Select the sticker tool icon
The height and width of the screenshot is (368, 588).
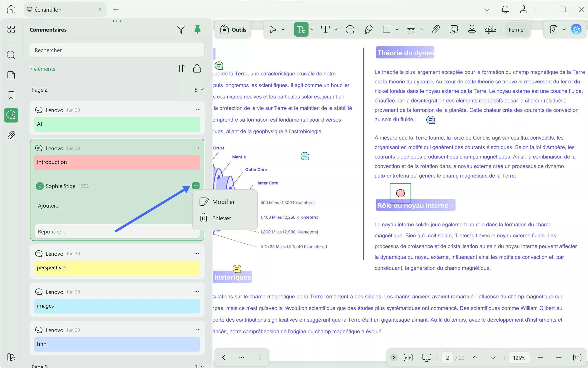(454, 30)
